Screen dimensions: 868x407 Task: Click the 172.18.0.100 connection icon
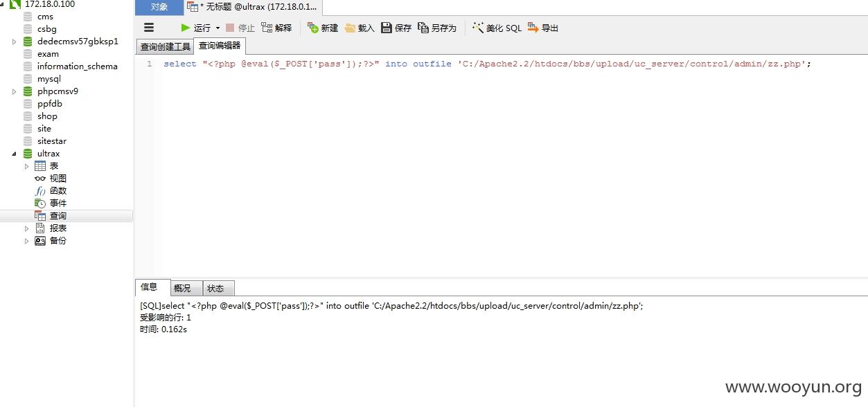coord(15,4)
